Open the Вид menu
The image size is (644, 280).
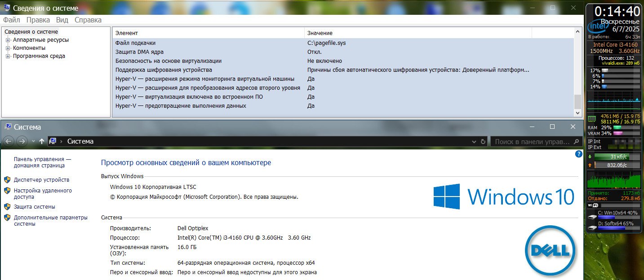(x=62, y=20)
